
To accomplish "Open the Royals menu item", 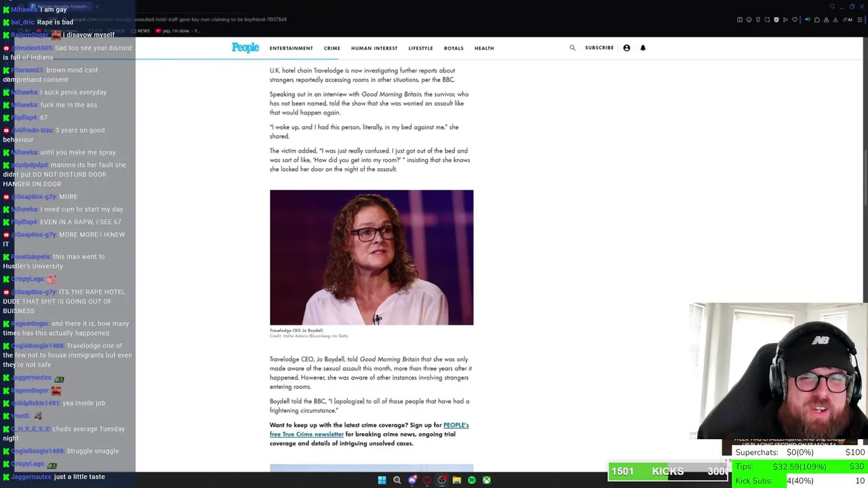I will tap(454, 48).
